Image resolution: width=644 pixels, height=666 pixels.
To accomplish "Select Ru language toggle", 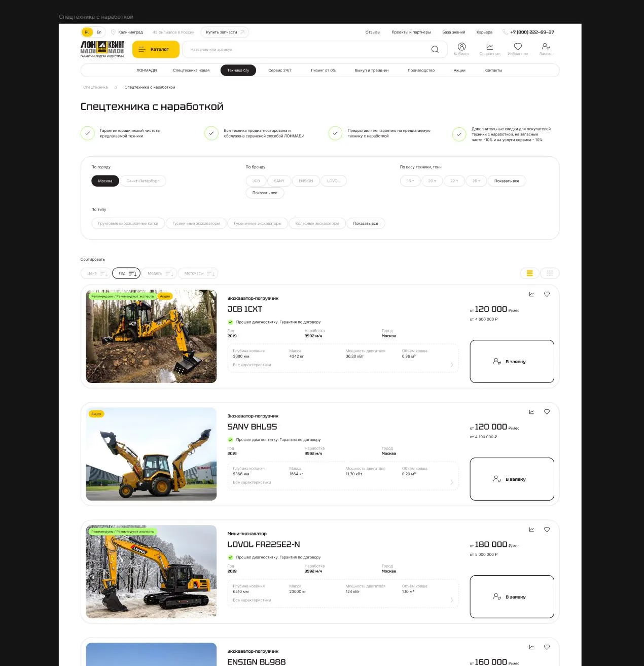I will pyautogui.click(x=87, y=32).
